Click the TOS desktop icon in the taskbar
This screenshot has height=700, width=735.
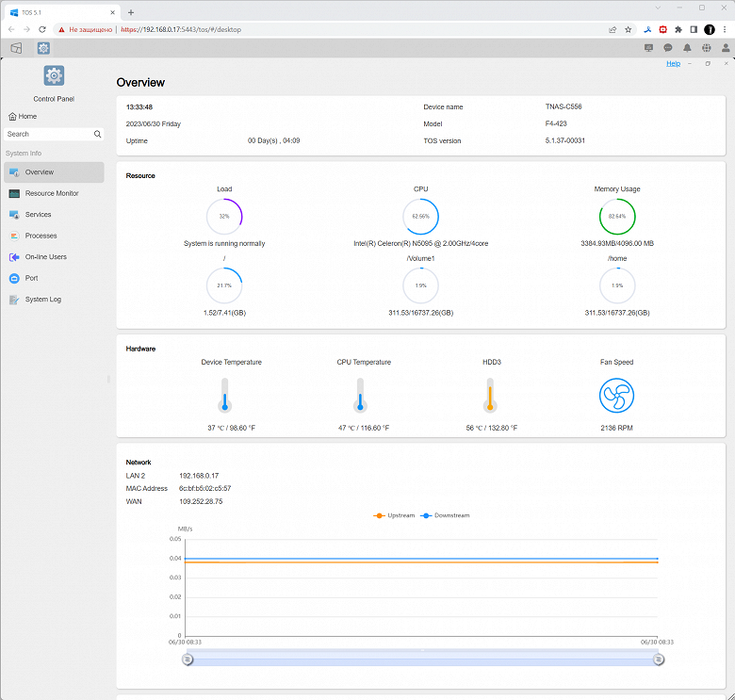point(16,48)
